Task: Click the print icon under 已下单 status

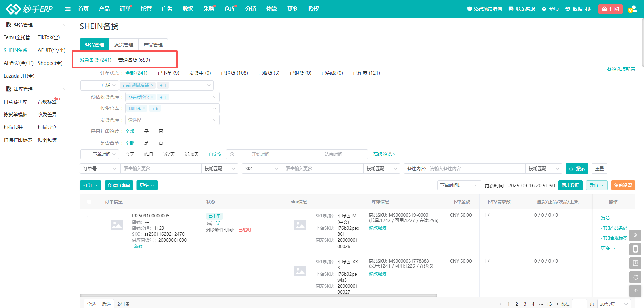Action: pyautogui.click(x=210, y=223)
